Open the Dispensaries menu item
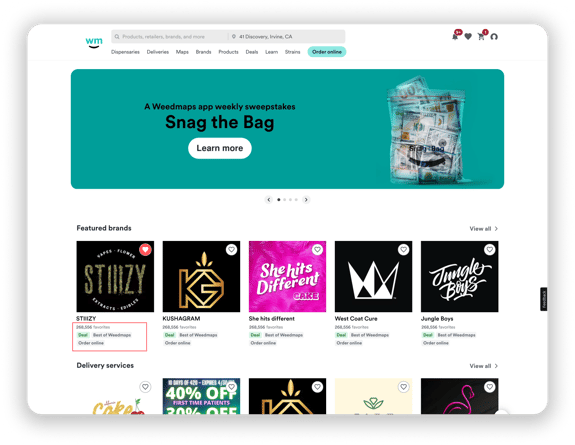 [x=125, y=52]
